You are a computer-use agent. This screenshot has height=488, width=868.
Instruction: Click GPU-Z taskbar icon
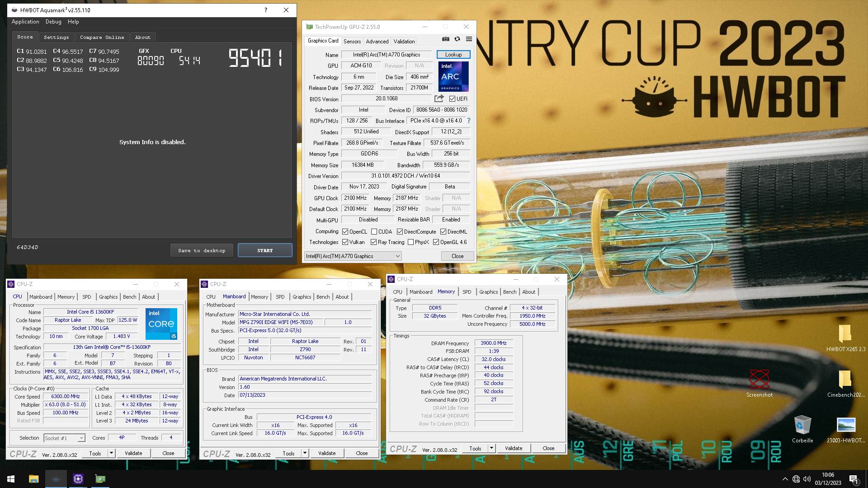tap(100, 479)
